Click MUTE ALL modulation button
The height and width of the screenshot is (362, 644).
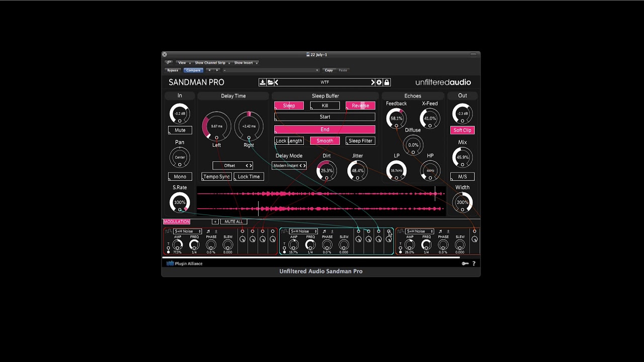pyautogui.click(x=233, y=222)
